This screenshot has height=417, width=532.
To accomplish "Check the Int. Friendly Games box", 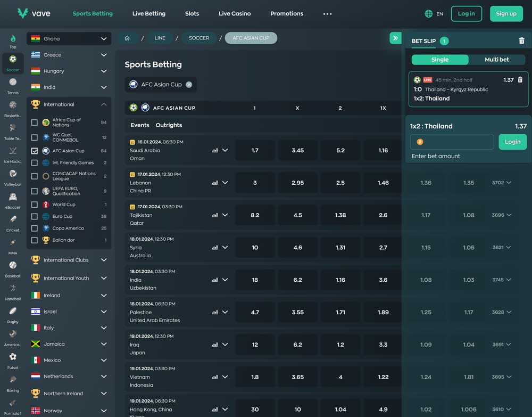I will tap(34, 162).
